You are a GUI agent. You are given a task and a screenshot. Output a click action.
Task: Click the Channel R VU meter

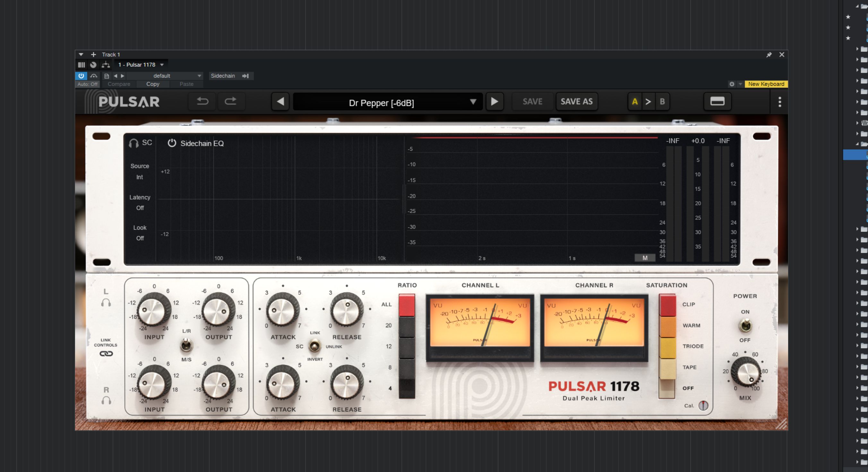tap(594, 328)
